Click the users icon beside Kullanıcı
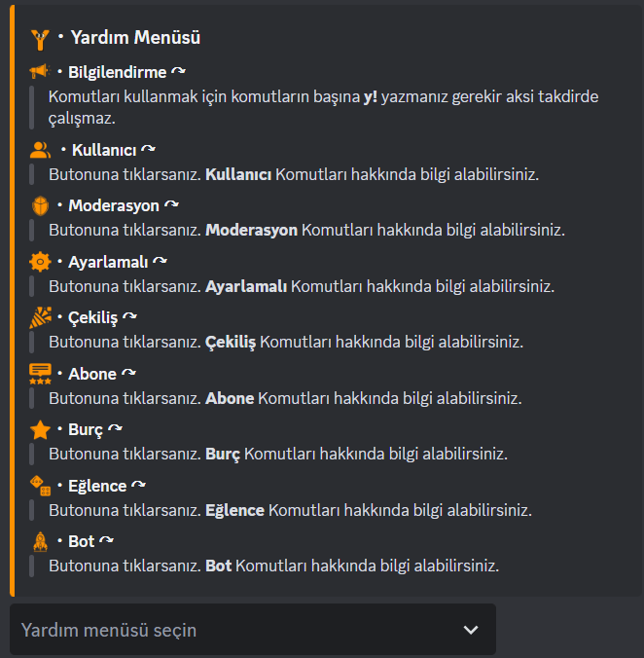644x658 pixels. pyautogui.click(x=40, y=150)
